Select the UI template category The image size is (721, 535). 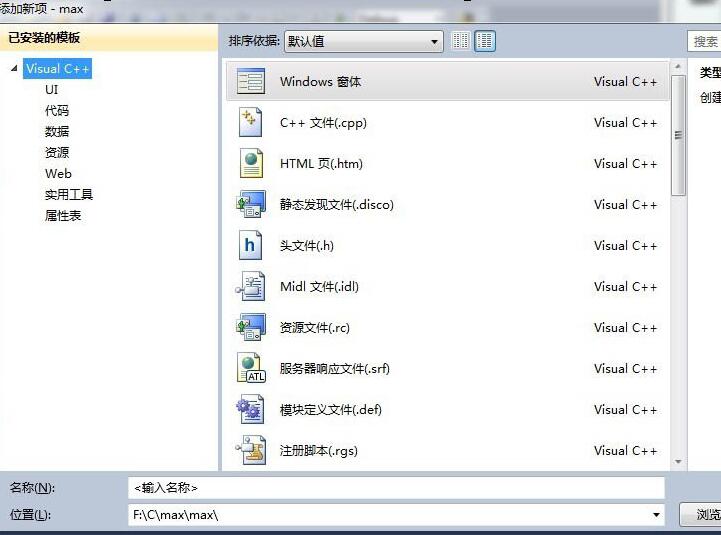[52, 89]
